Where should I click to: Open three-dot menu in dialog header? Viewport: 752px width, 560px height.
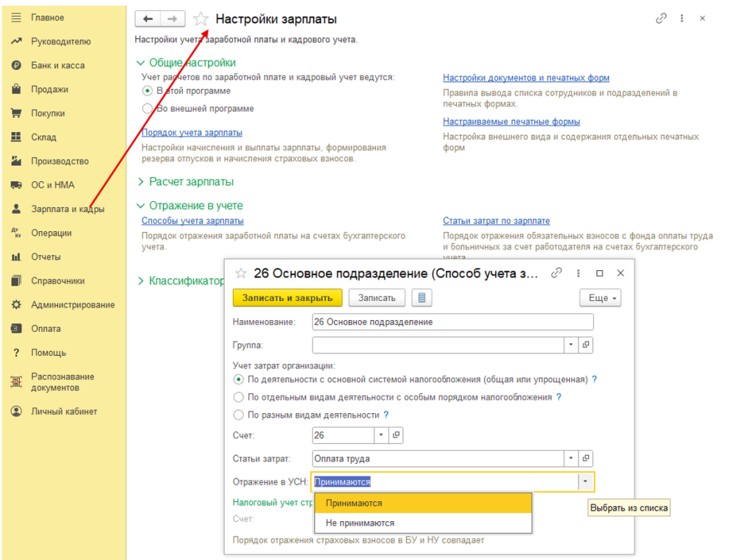(579, 273)
